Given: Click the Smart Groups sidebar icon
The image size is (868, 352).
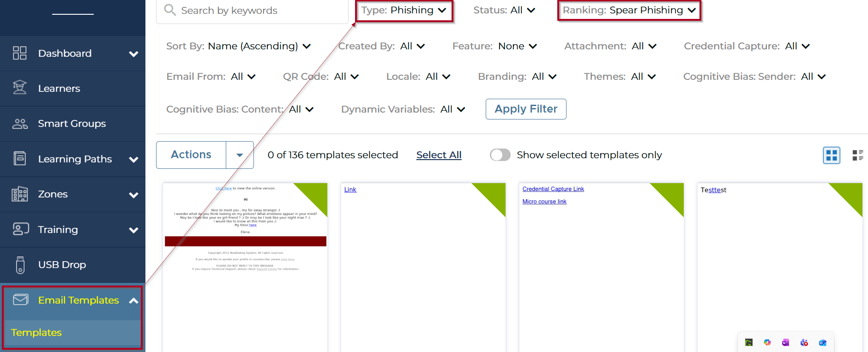Looking at the screenshot, I should (20, 124).
